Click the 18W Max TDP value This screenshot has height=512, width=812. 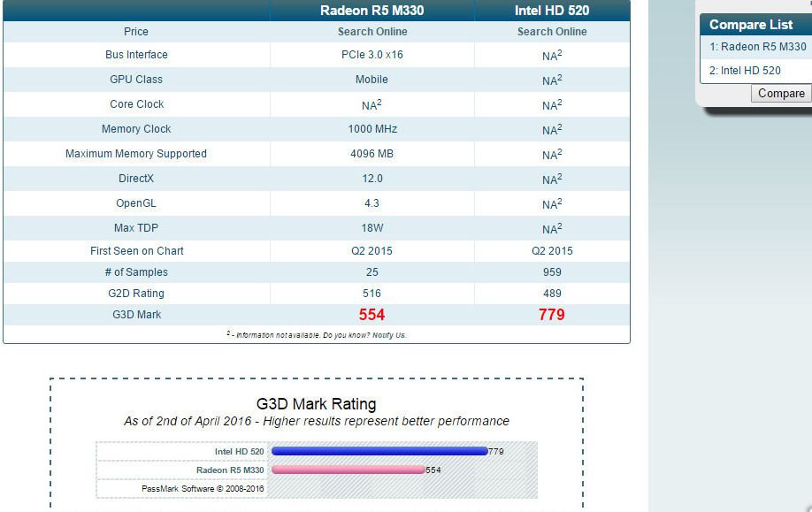click(372, 228)
